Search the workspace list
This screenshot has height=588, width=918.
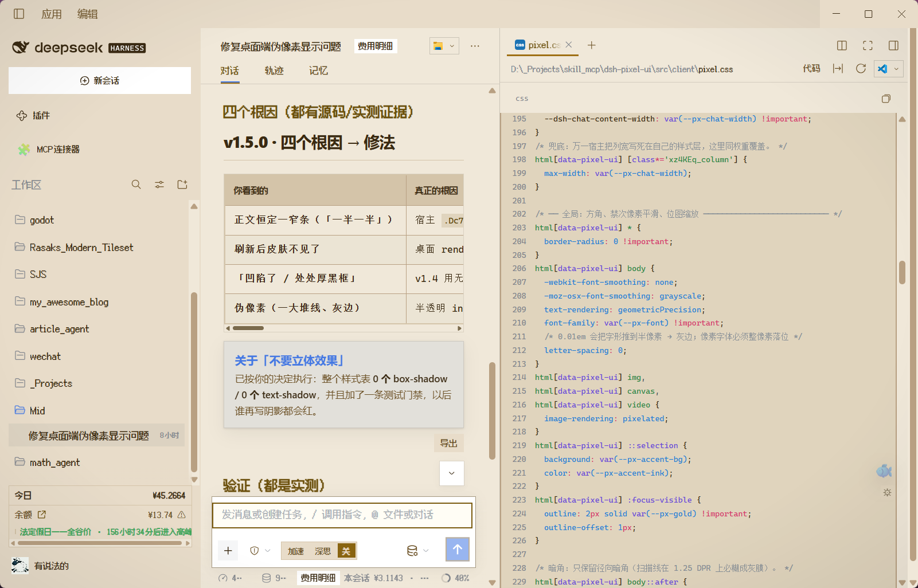(x=136, y=185)
